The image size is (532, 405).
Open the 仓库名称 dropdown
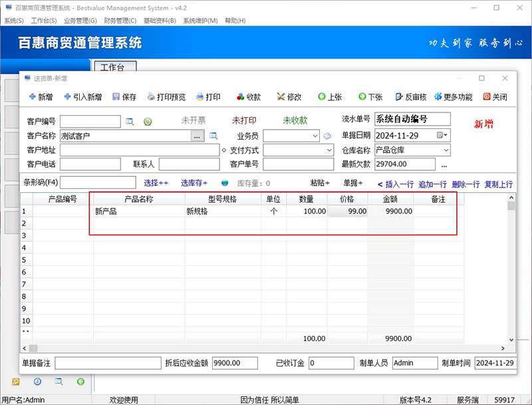(446, 150)
